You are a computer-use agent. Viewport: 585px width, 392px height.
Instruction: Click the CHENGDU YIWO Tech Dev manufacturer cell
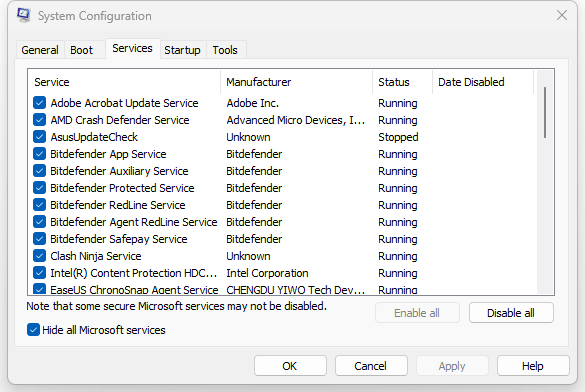click(295, 290)
